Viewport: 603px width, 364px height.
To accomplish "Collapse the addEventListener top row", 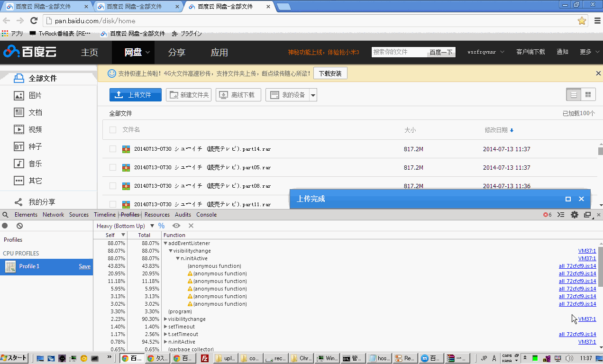I will click(165, 243).
